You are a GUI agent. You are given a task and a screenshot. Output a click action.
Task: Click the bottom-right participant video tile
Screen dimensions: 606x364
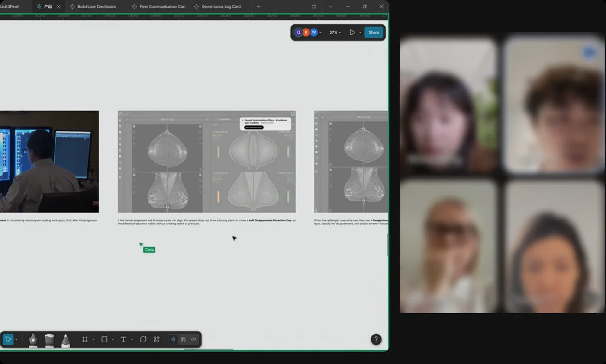554,246
